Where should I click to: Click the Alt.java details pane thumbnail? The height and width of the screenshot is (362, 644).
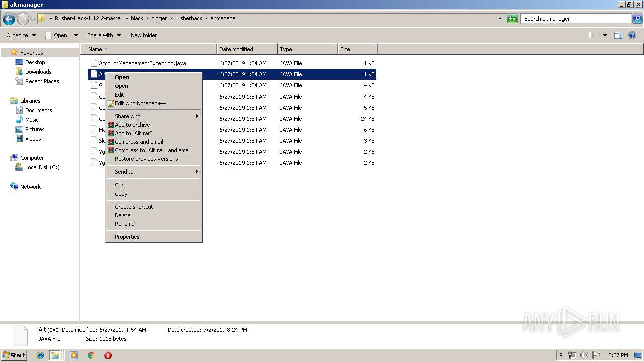20,335
